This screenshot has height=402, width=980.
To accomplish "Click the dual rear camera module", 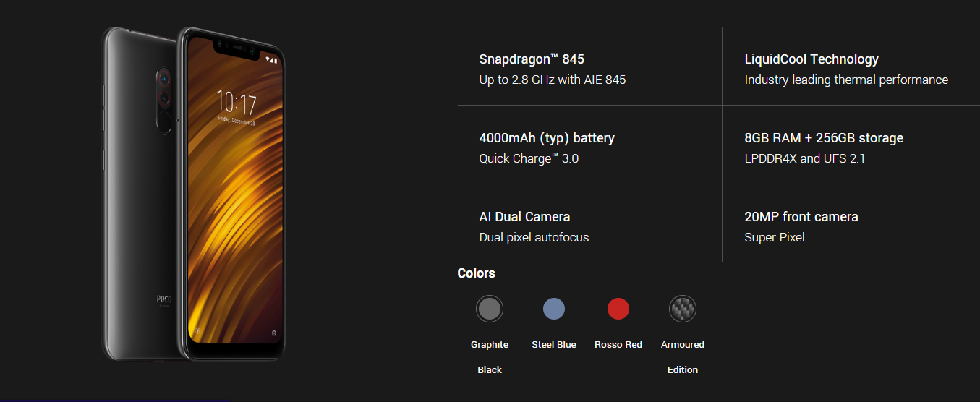I will point(164,86).
